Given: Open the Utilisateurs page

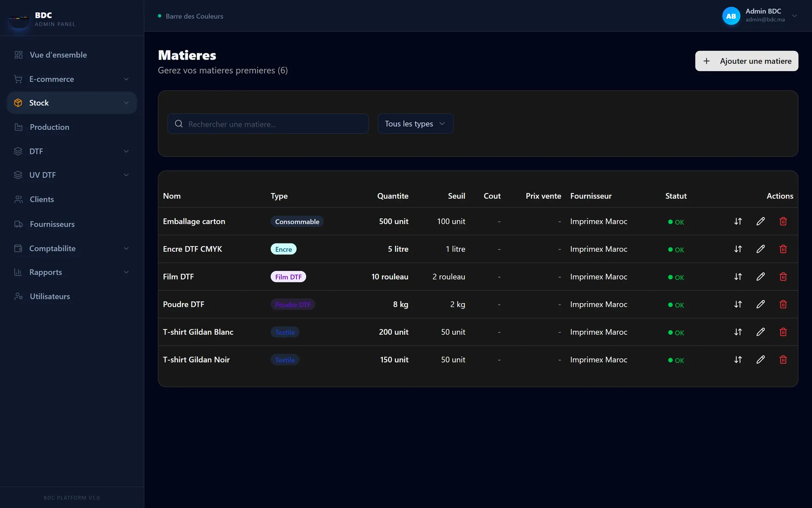Looking at the screenshot, I should [x=72, y=296].
